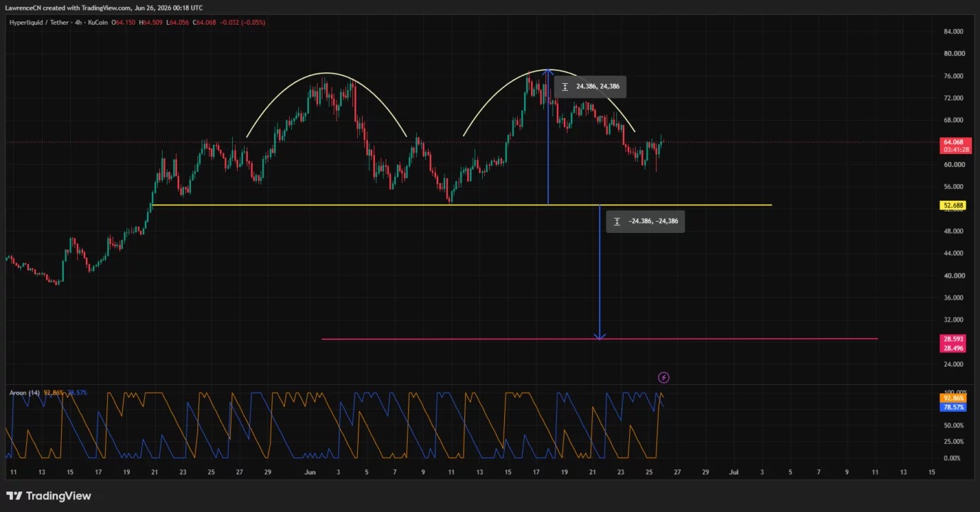Select the blue upward arrow head at the peak
The height and width of the screenshot is (512, 980).
pos(548,72)
